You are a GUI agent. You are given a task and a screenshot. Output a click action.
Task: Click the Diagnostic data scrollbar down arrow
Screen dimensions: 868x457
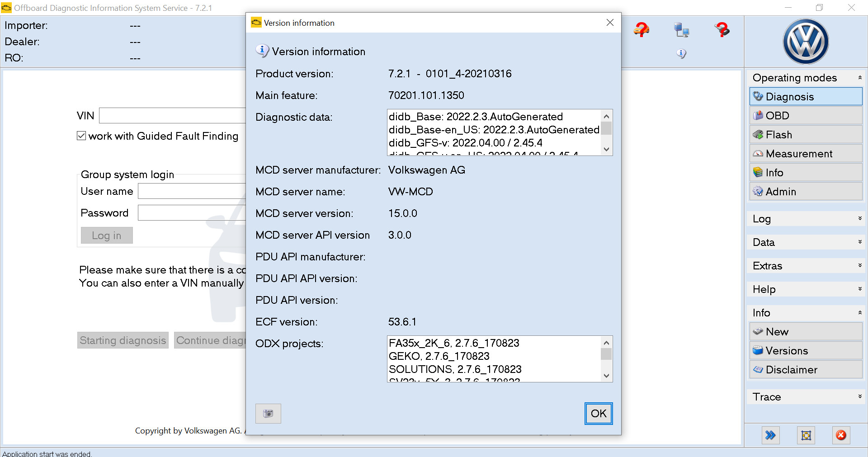point(606,149)
